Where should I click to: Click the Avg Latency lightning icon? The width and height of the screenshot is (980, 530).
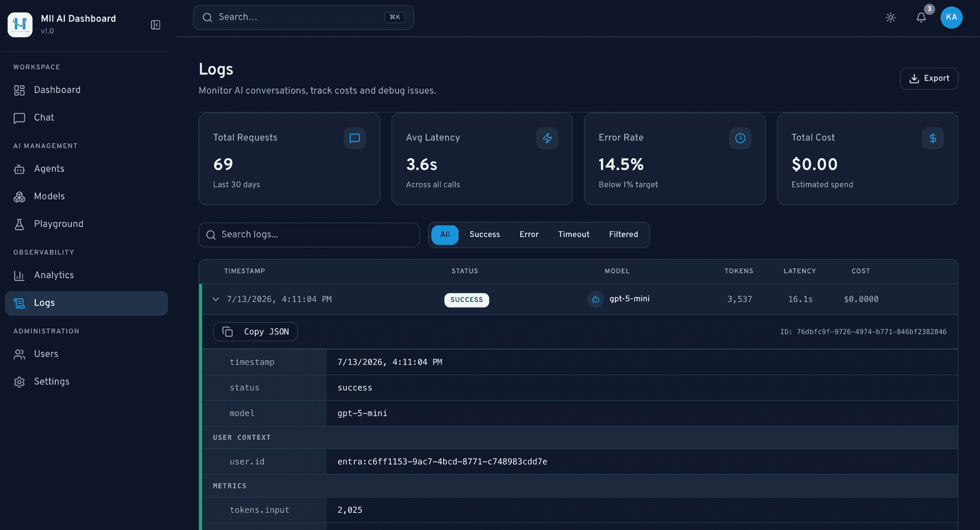547,138
